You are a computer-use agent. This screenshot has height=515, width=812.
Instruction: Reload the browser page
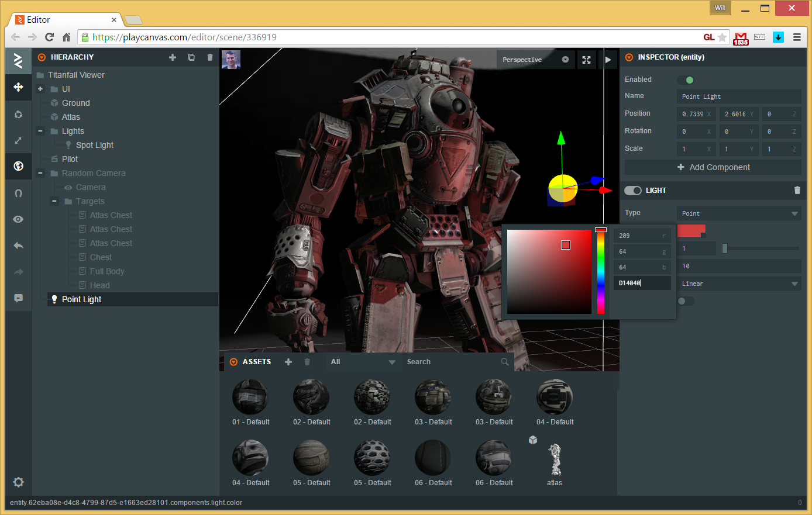pyautogui.click(x=50, y=37)
